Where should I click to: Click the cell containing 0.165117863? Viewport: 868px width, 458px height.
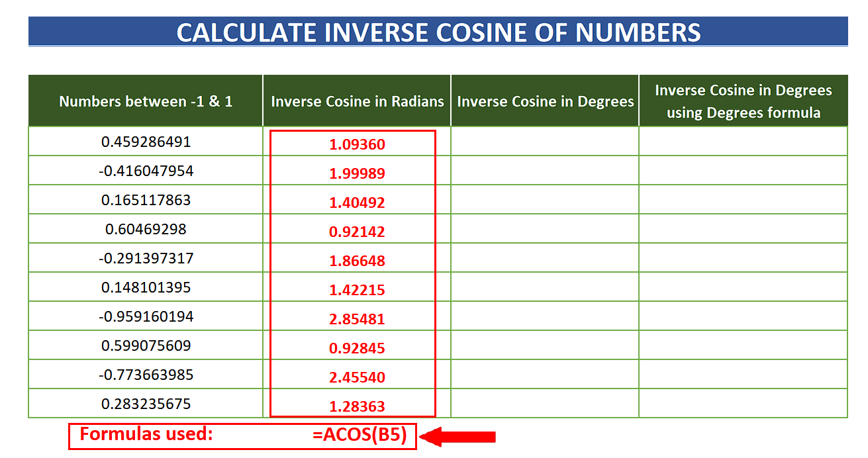(x=145, y=199)
